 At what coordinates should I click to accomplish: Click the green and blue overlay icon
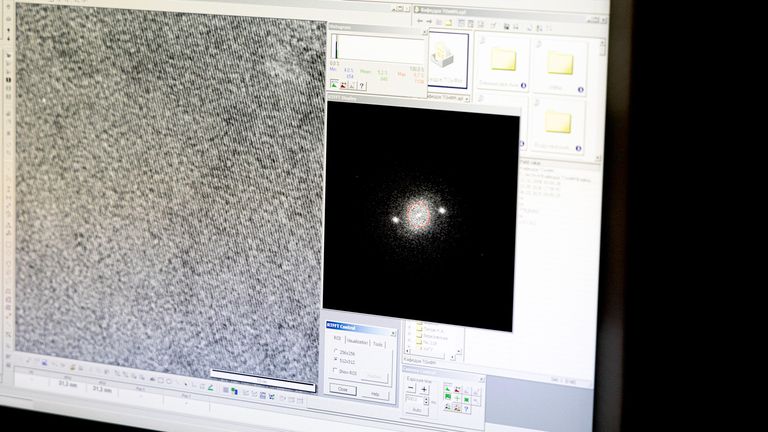234,391
